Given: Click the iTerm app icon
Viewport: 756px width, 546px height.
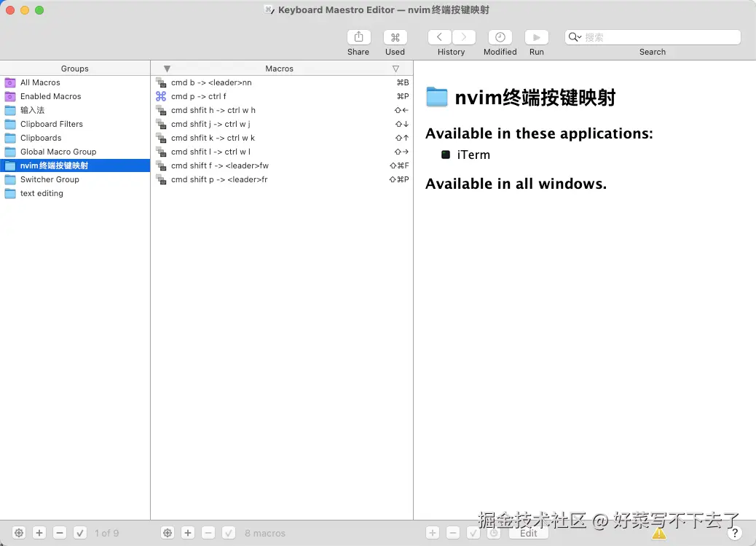Looking at the screenshot, I should click(x=446, y=155).
